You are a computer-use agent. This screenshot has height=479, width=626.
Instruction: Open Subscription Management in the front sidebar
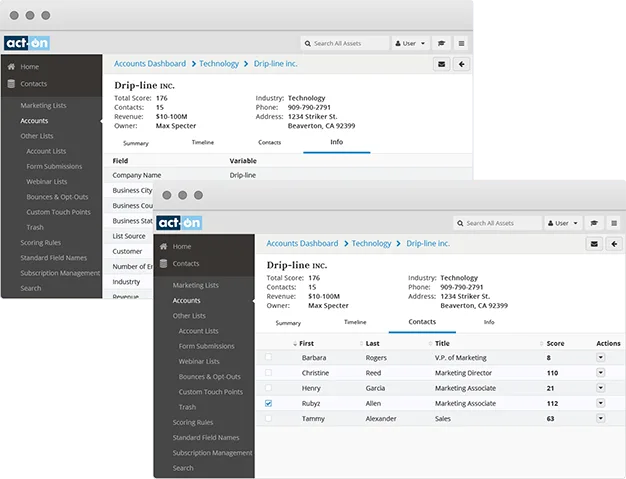click(x=212, y=453)
